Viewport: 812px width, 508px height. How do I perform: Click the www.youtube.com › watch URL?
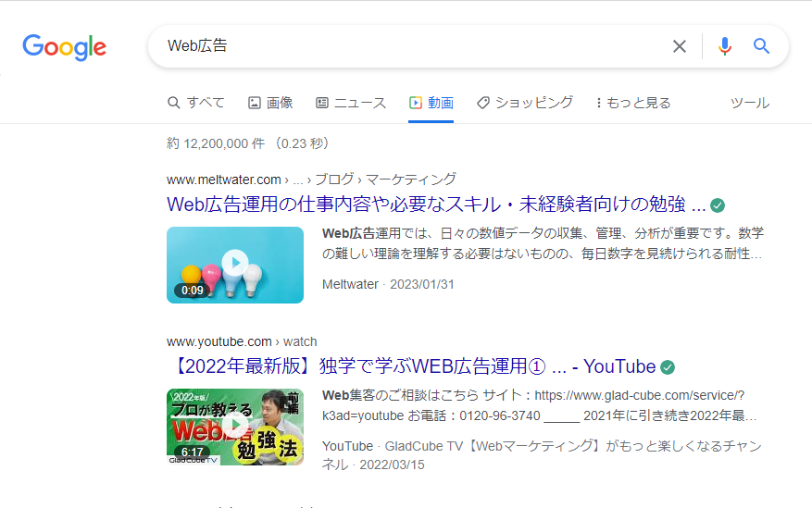242,341
